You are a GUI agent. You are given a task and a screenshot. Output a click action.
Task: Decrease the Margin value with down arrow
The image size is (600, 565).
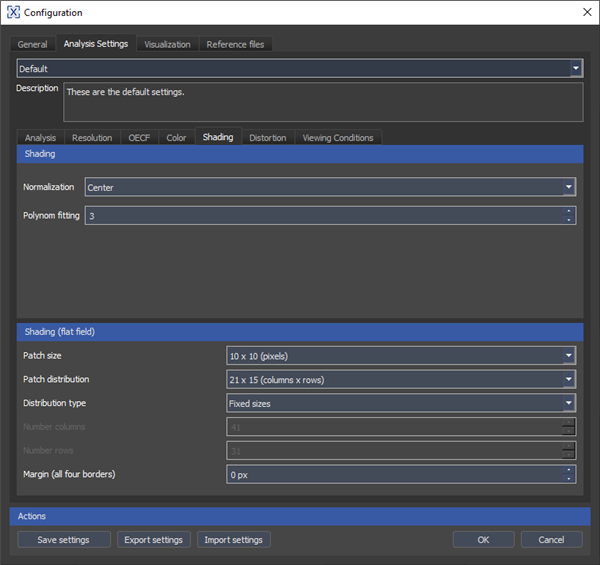pyautogui.click(x=569, y=478)
